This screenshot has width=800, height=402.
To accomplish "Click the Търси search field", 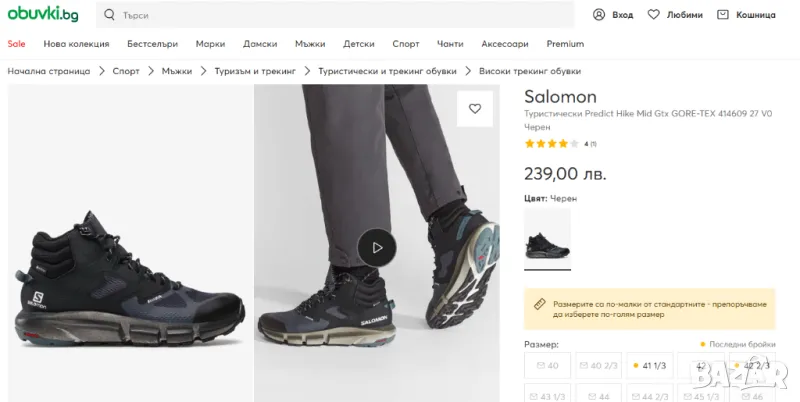I will pos(340,15).
